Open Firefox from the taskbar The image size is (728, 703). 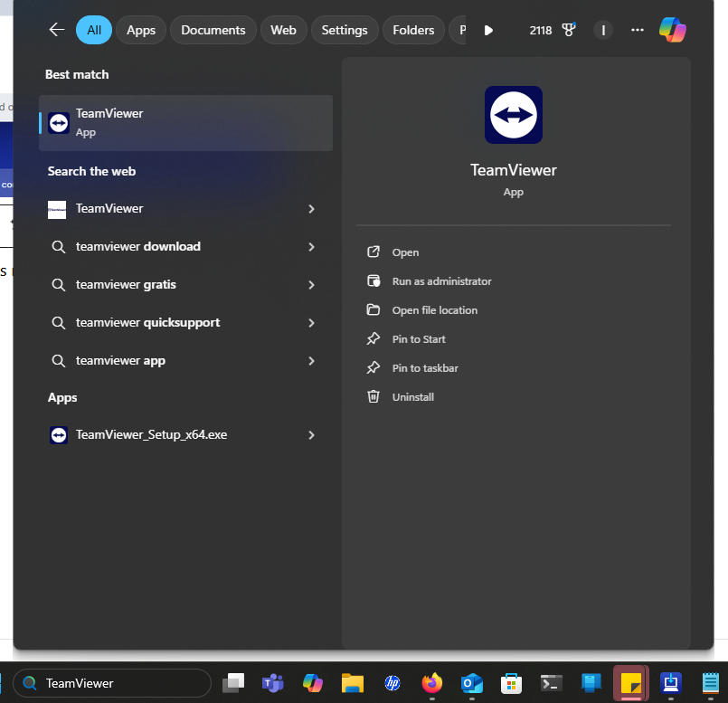(x=431, y=683)
